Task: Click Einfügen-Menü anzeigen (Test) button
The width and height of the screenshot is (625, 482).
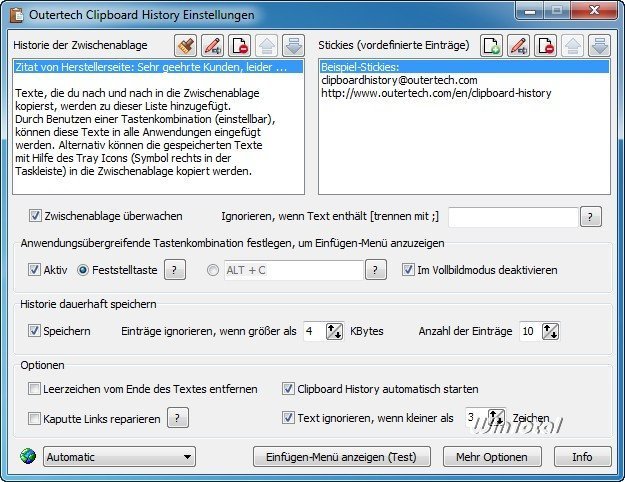Action: [x=342, y=457]
